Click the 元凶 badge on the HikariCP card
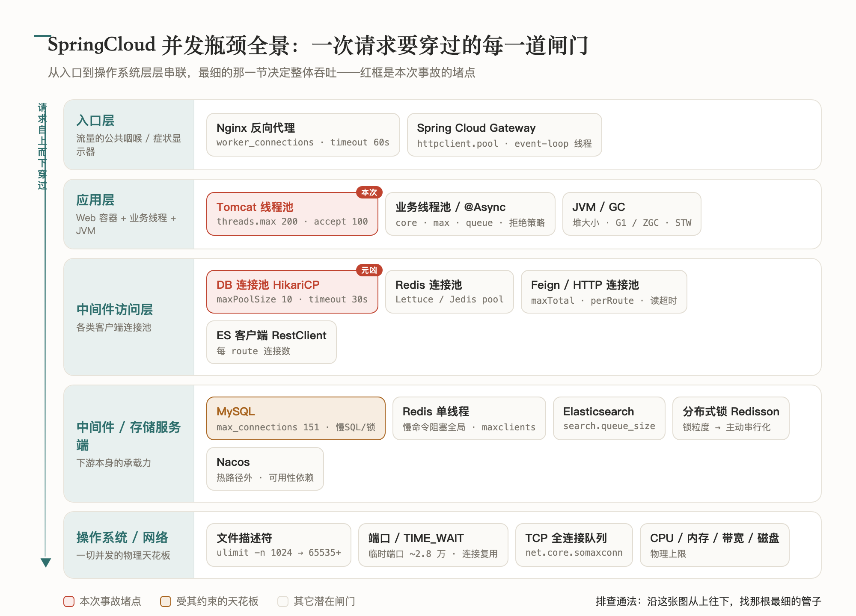Image resolution: width=856 pixels, height=616 pixels. coord(369,270)
